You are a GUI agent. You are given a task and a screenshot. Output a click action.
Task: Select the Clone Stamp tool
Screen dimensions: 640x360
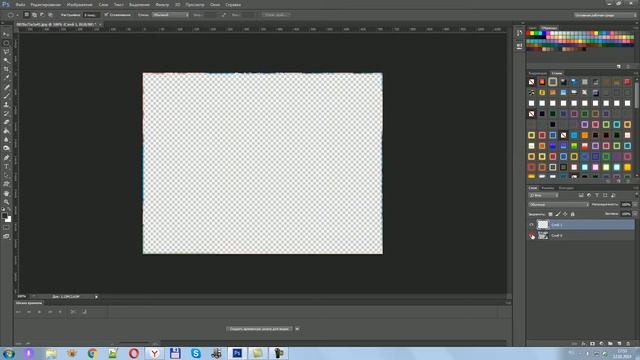tap(6, 104)
